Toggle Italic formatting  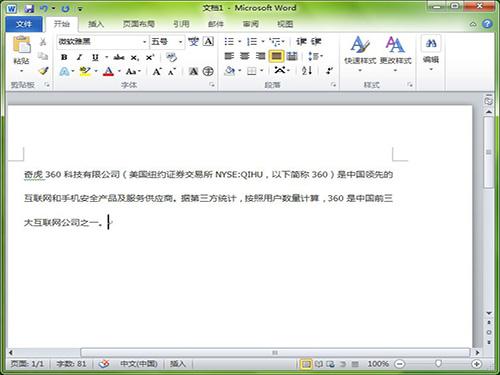[x=79, y=57]
